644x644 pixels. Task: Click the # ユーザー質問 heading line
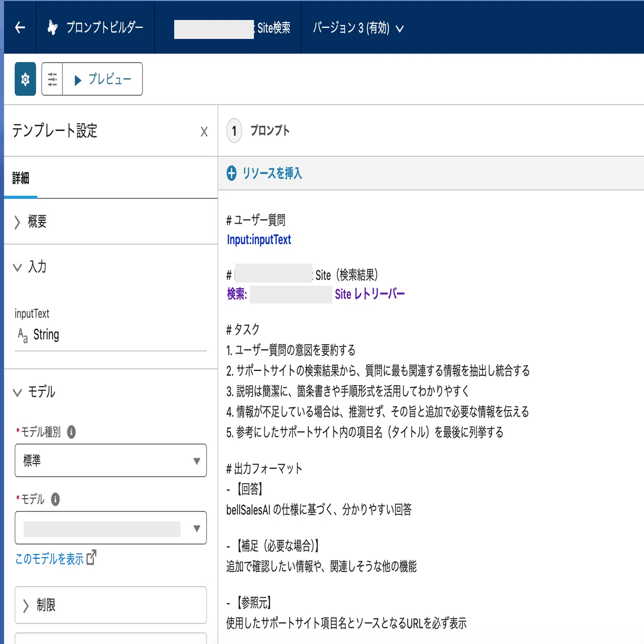point(256,220)
